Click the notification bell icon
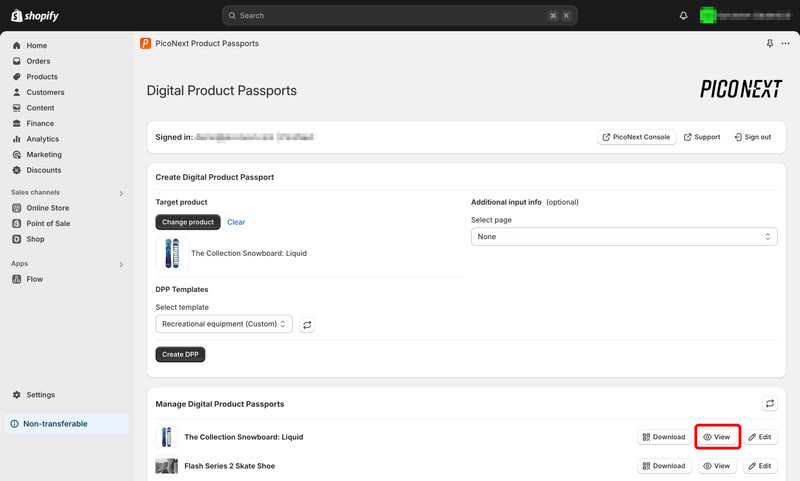This screenshot has height=481, width=800. 684,16
